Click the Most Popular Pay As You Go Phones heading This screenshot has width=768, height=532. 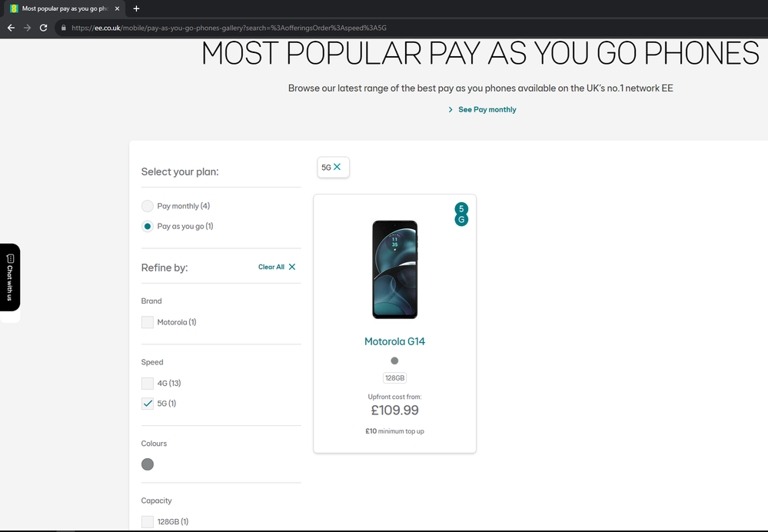coord(480,53)
